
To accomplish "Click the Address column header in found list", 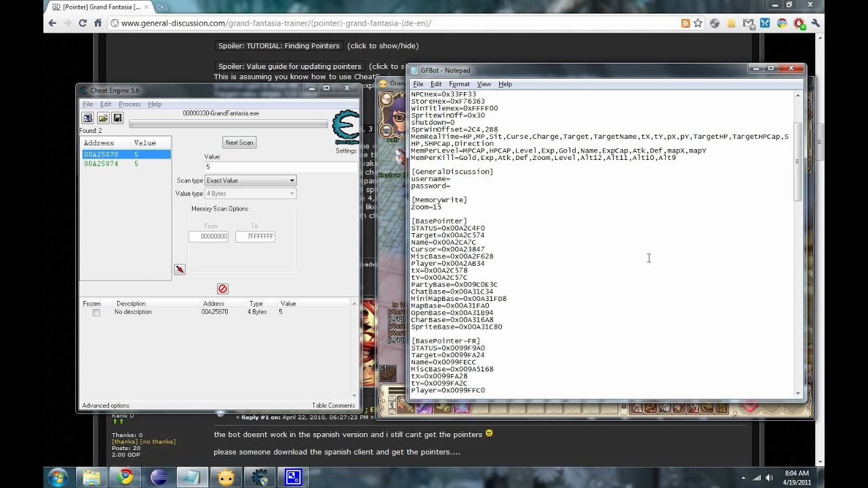I will coord(99,143).
